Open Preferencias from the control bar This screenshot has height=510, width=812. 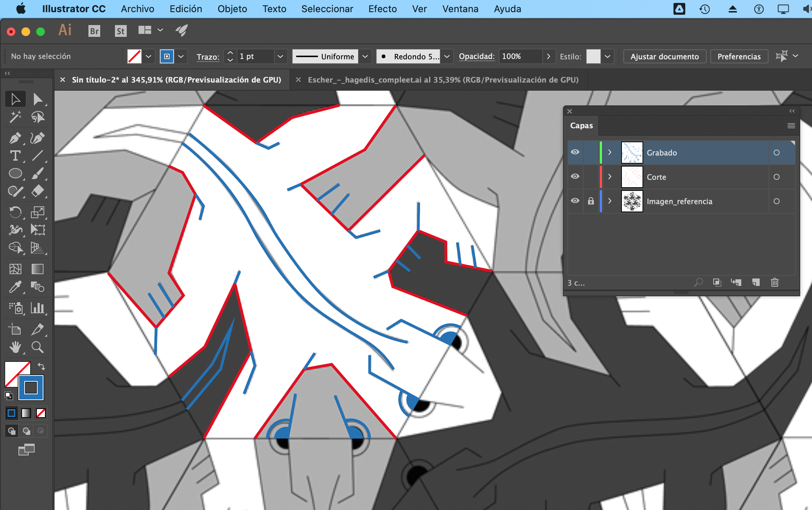739,56
